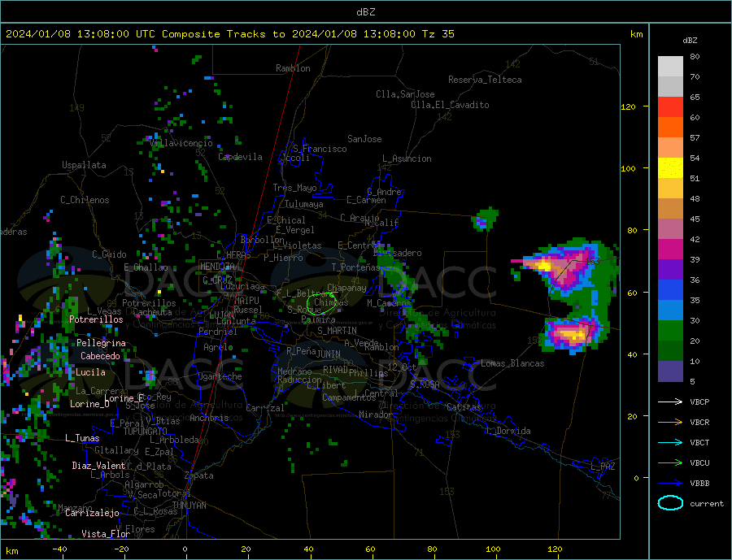Viewport: 732px width, 560px height.
Task: Click the green storm track outline near Chimbas
Action: [322, 302]
